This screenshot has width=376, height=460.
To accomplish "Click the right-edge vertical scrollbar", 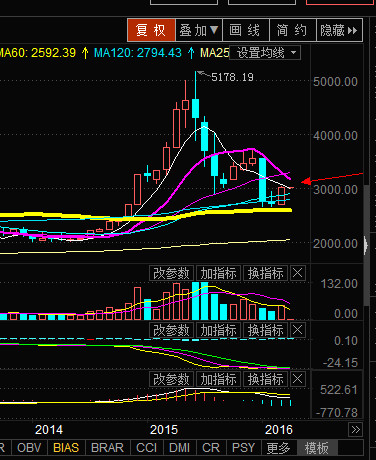I will pos(367,245).
